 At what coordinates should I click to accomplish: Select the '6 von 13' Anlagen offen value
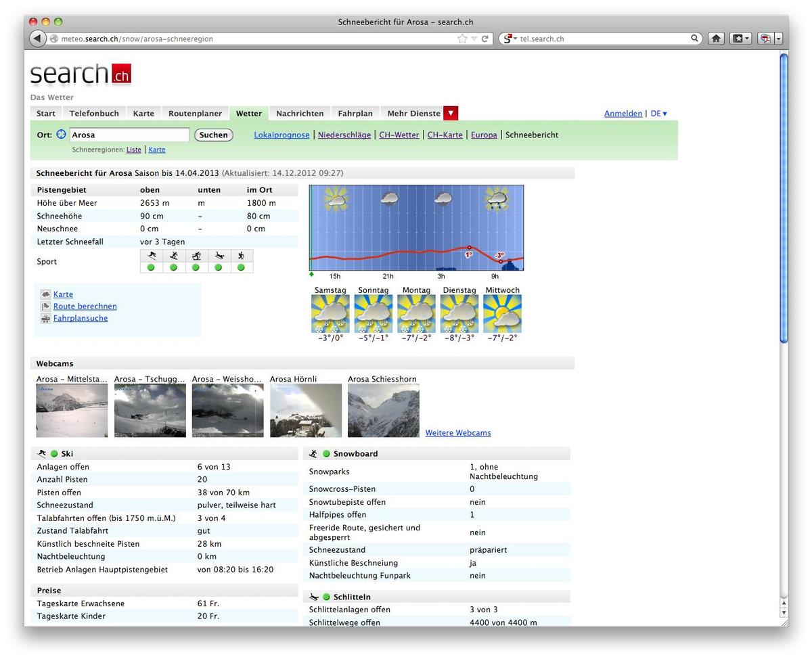click(x=214, y=467)
